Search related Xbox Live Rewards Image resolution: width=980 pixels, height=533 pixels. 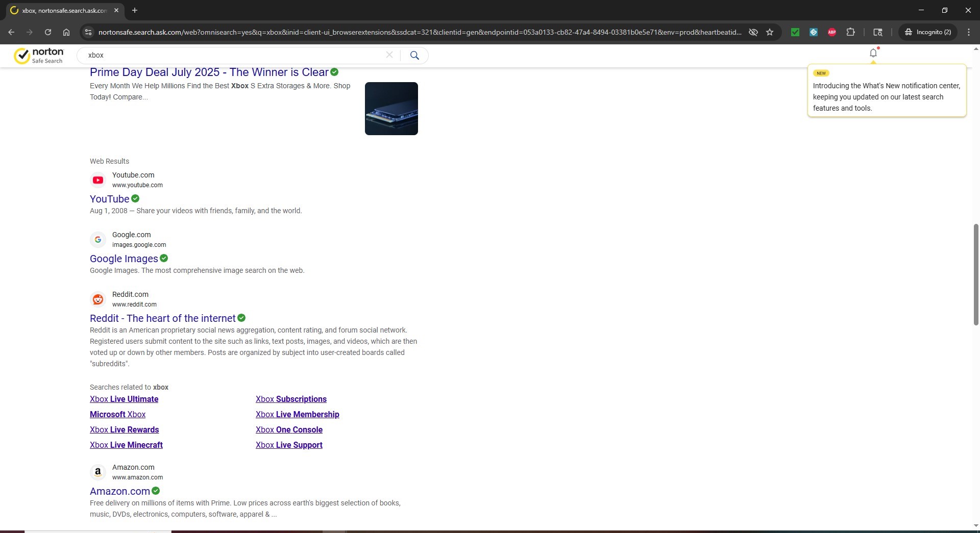coord(125,429)
